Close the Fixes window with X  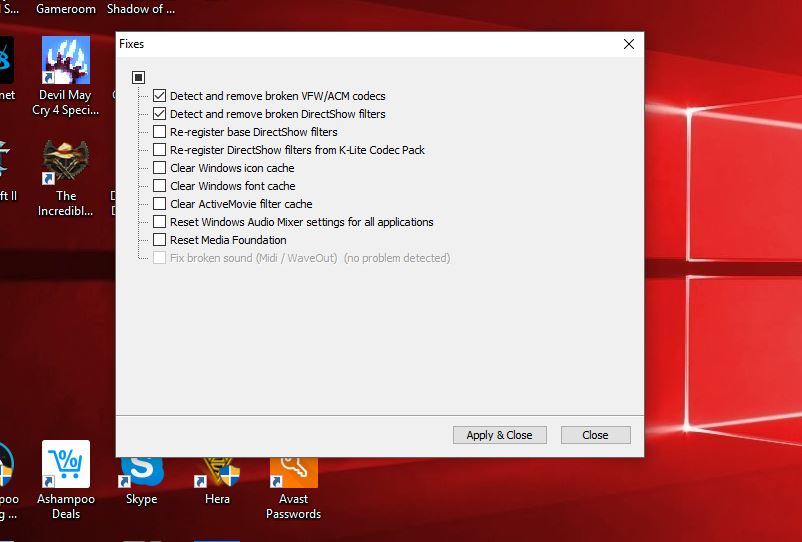629,44
